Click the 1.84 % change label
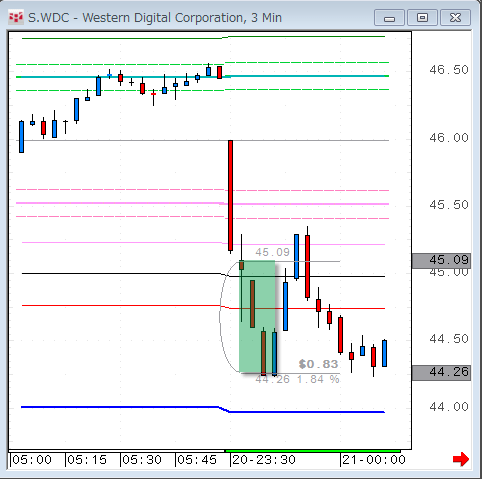The image size is (482, 479). (318, 379)
